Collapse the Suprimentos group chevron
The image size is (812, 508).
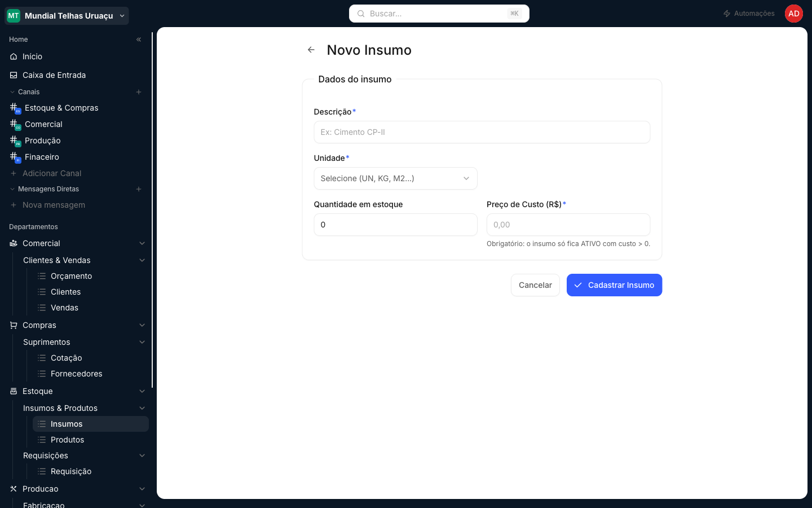[142, 342]
